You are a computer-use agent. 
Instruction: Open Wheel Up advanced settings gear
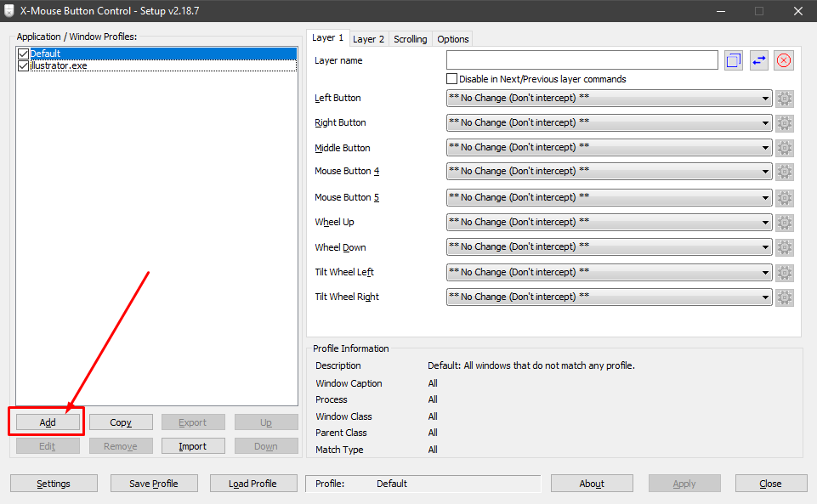click(783, 222)
